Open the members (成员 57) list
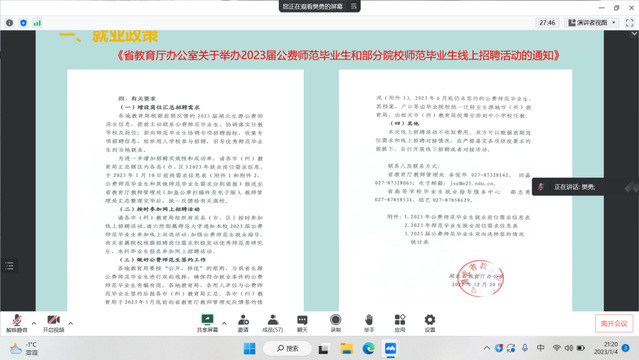The image size is (639, 360). coord(273,324)
